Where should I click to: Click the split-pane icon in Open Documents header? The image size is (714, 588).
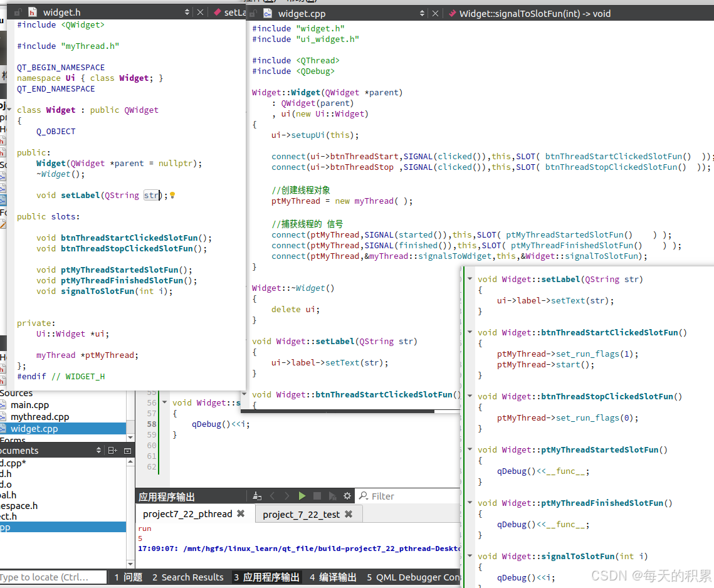tap(112, 450)
